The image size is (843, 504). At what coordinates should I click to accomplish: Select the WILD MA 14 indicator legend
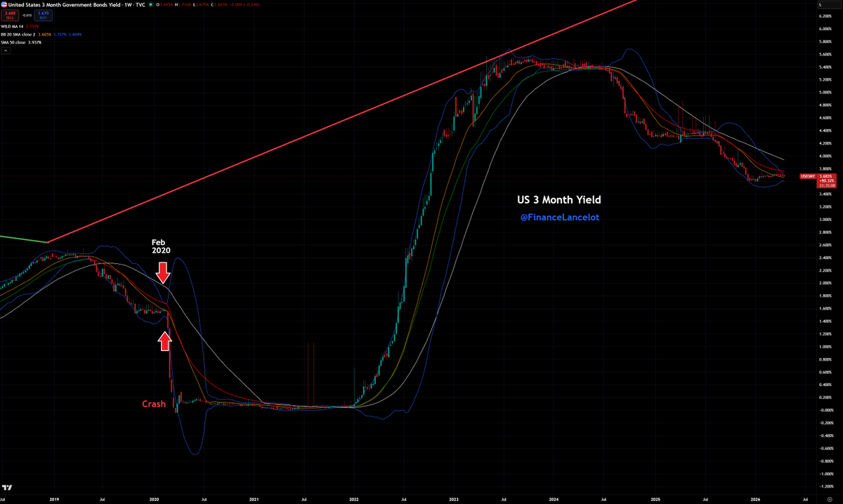(x=12, y=27)
